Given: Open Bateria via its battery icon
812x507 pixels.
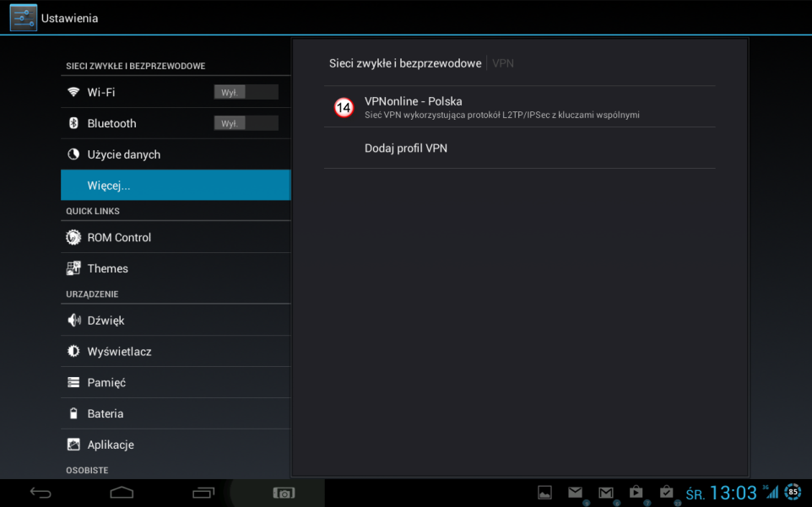Looking at the screenshot, I should point(73,413).
